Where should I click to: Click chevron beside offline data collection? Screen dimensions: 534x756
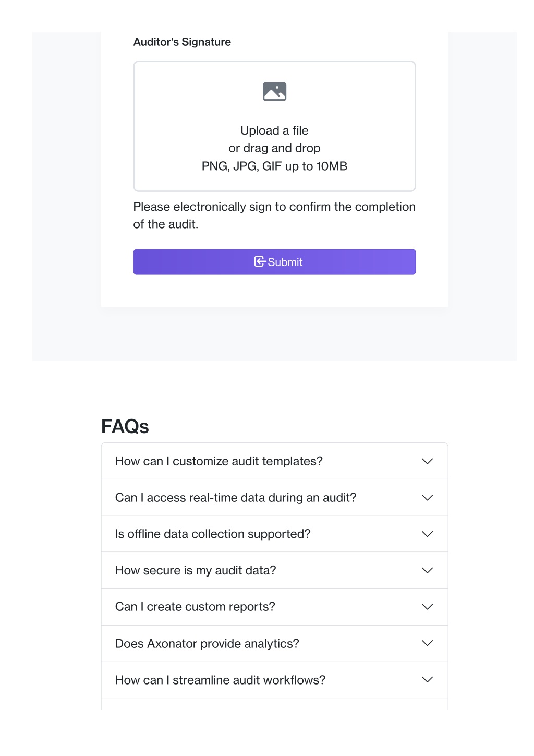click(x=427, y=534)
